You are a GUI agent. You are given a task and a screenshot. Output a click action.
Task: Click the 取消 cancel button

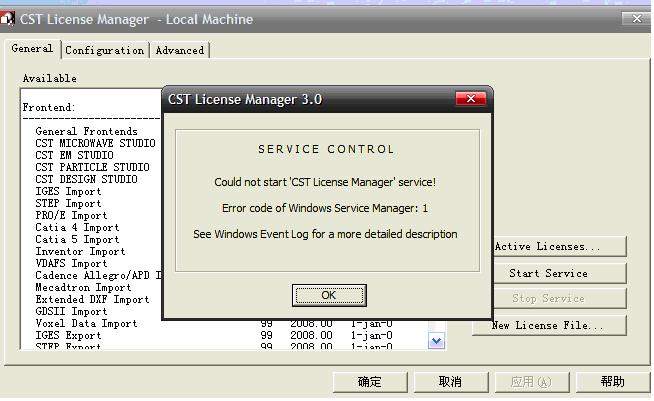[450, 382]
